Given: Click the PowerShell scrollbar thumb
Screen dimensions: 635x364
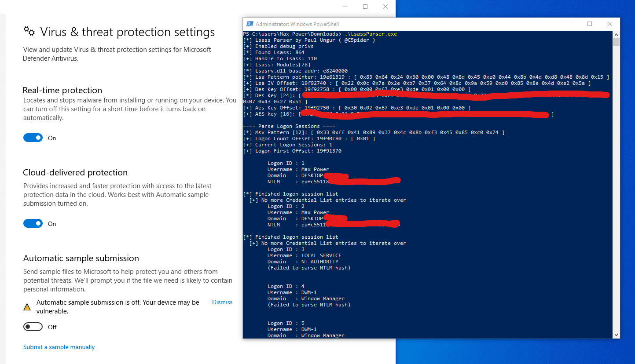Looking at the screenshot, I should (616, 42).
